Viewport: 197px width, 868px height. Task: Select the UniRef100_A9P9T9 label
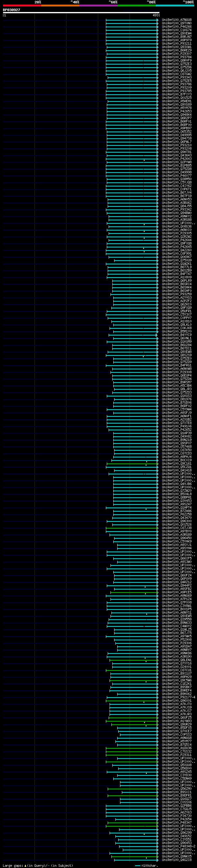(177, 40)
